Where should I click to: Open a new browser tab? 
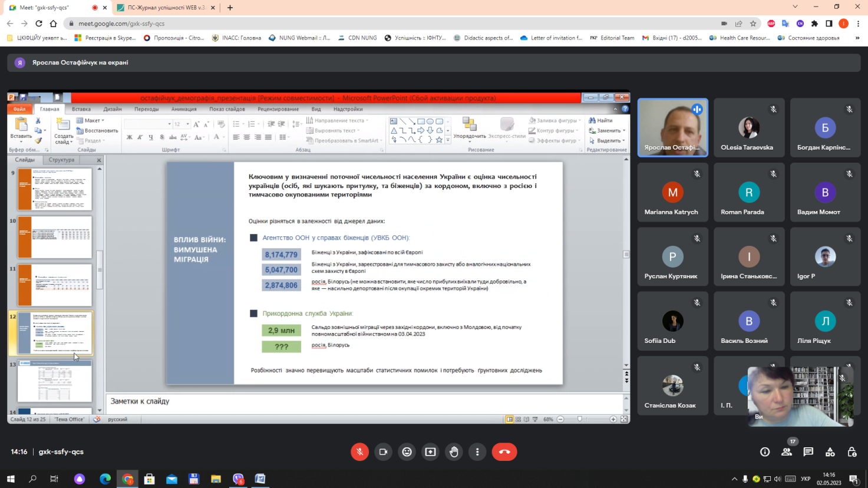coord(230,8)
